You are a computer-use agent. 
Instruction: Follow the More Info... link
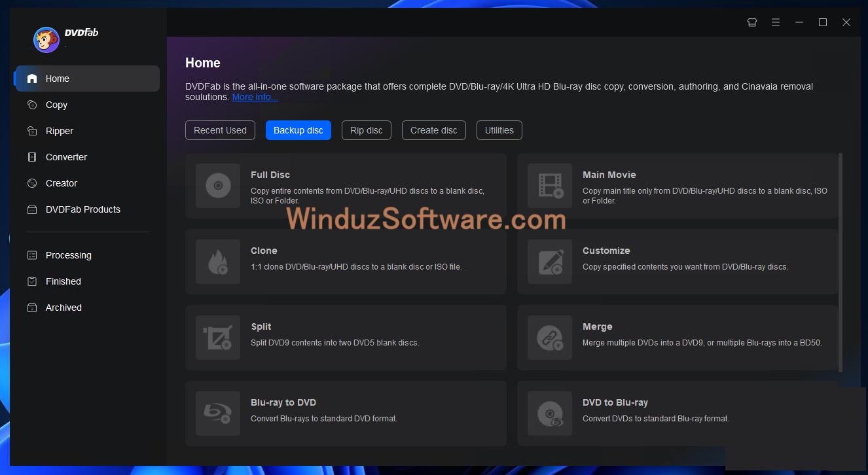tap(255, 97)
